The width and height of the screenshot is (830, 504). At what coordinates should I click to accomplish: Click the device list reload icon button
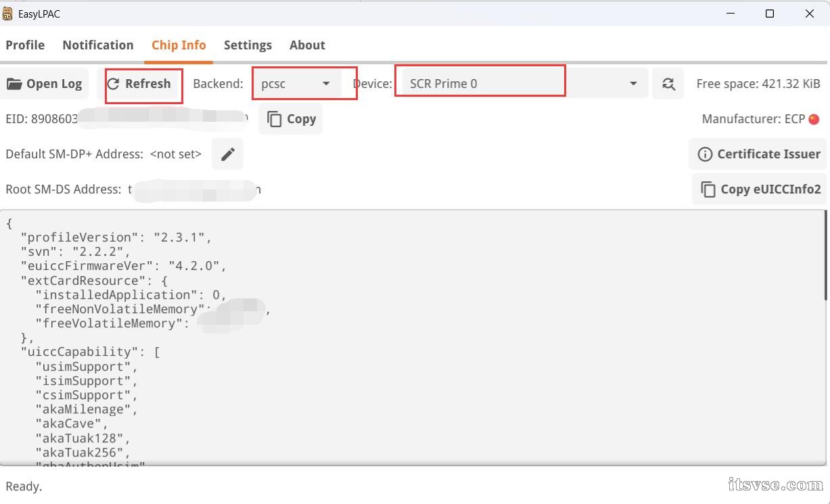(x=668, y=84)
